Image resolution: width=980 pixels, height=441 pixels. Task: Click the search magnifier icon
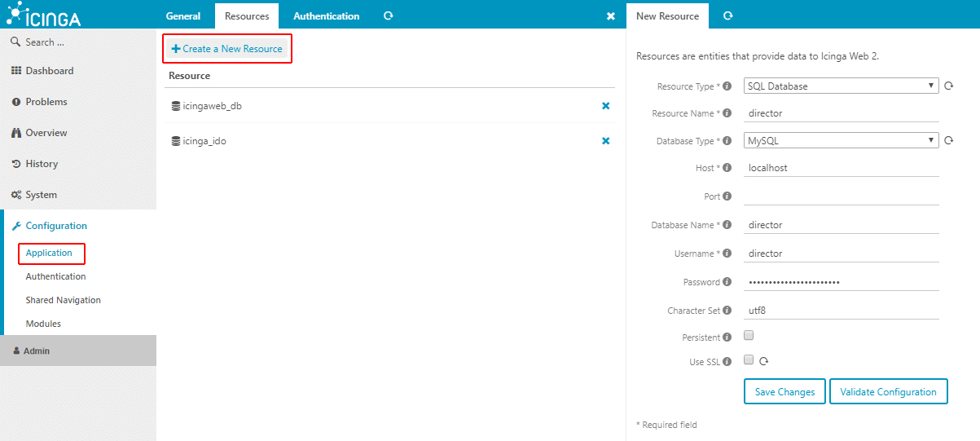tap(15, 42)
